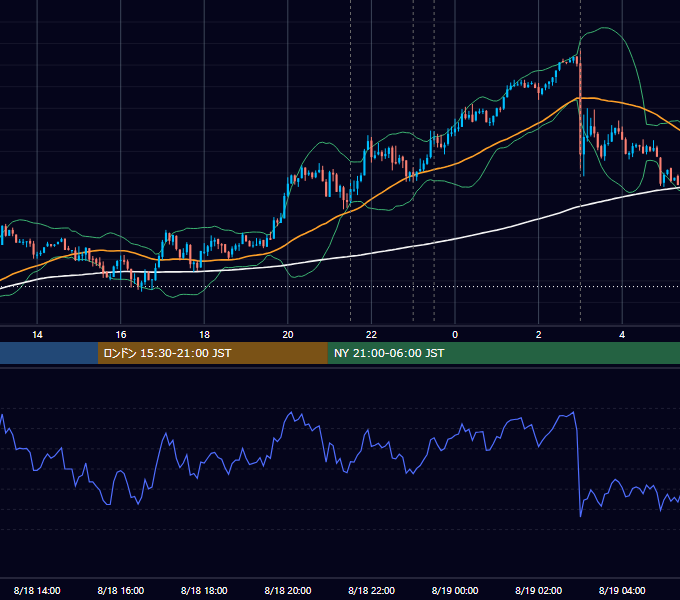Image resolution: width=680 pixels, height=600 pixels.
Task: Click the 8/18 20:00 label on indicator axis
Action: [288, 590]
